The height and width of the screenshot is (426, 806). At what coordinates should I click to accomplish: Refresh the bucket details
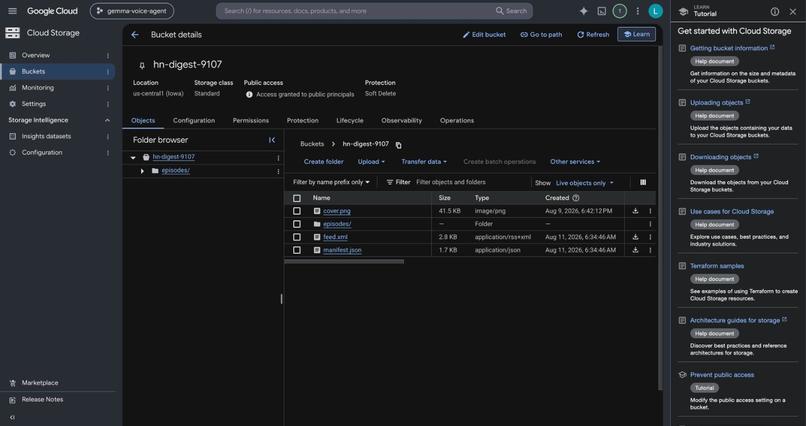[x=593, y=34]
